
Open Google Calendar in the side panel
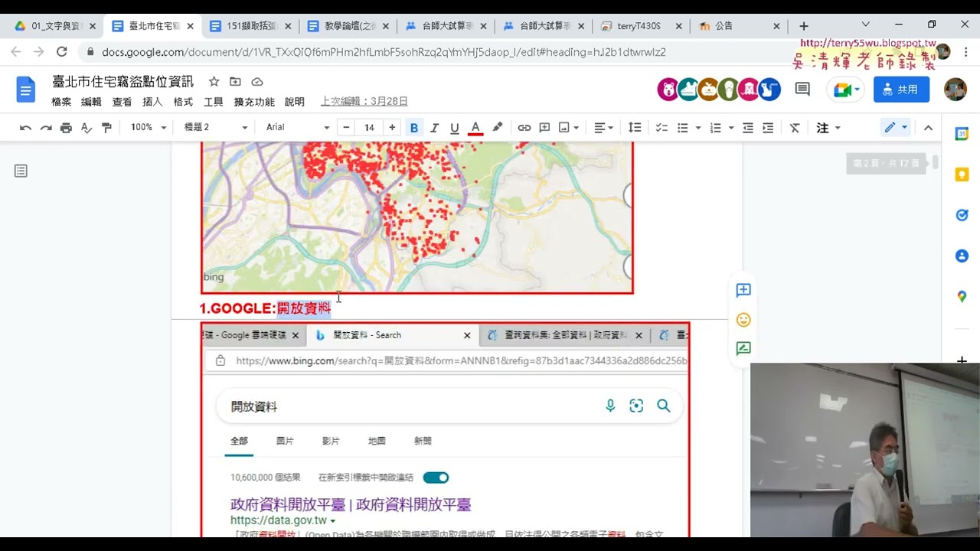pyautogui.click(x=962, y=134)
